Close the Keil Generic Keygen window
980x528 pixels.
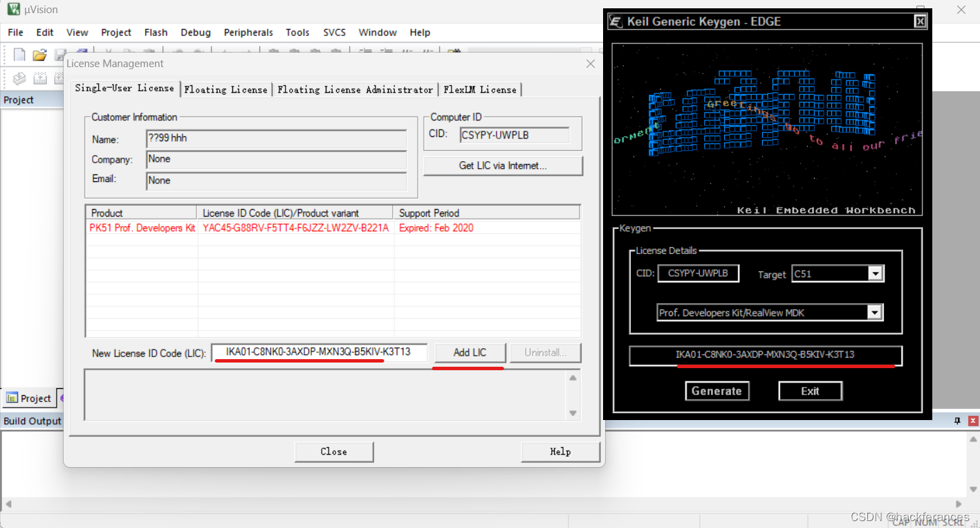(920, 21)
